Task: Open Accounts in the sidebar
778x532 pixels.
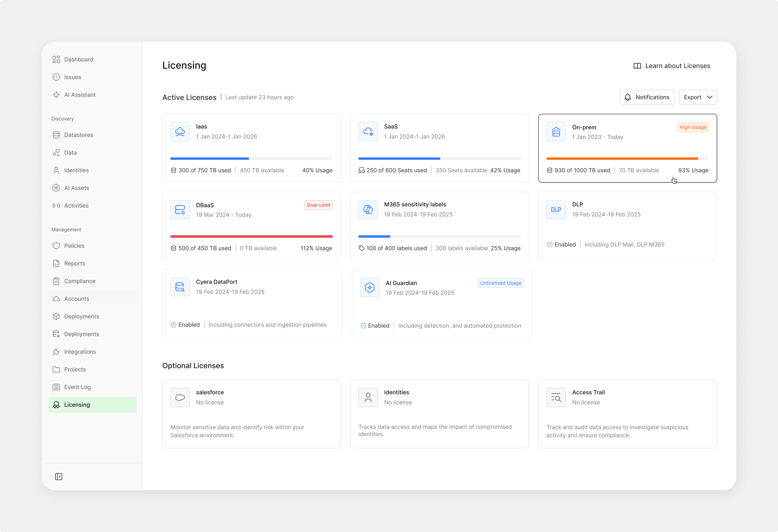Action: pyautogui.click(x=92, y=299)
